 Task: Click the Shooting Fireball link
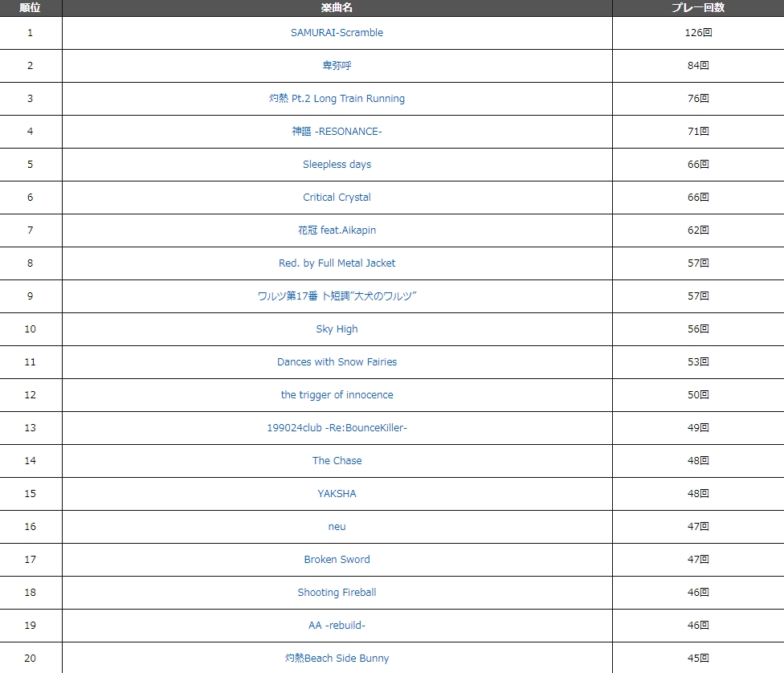337,593
